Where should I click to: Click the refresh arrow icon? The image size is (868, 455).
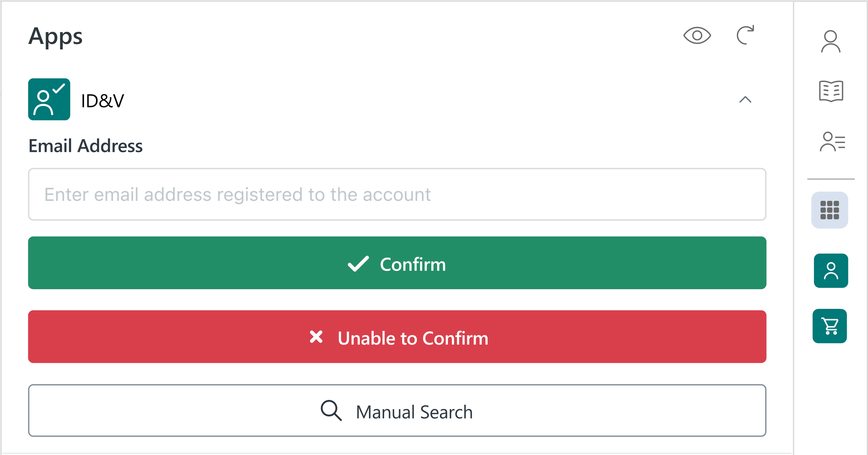pyautogui.click(x=745, y=35)
